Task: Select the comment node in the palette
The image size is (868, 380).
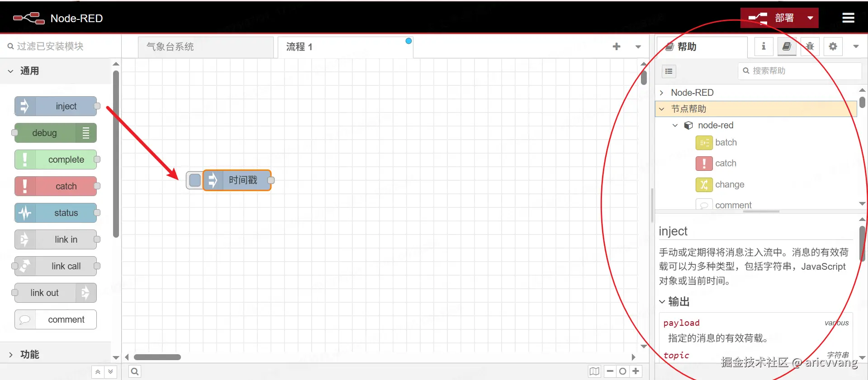Action: pos(56,319)
